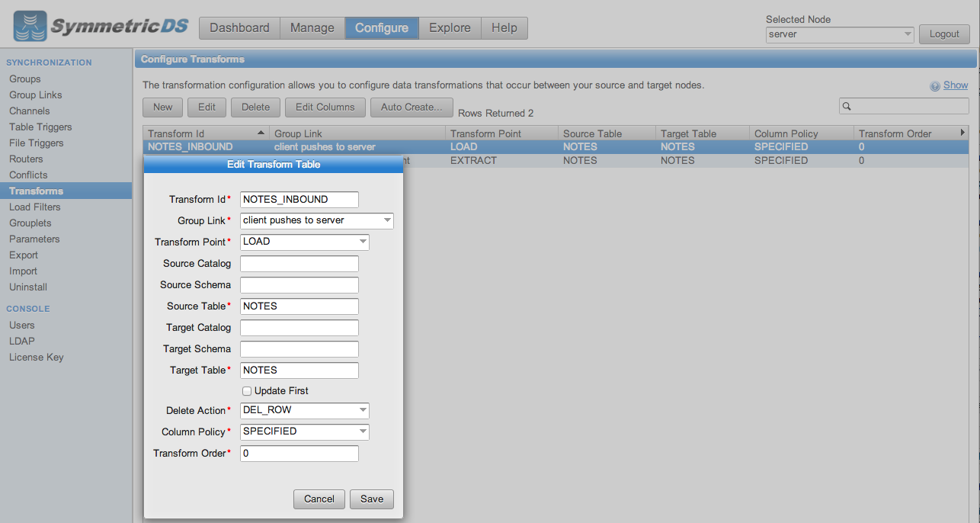Switch to the Dashboard tab
The height and width of the screenshot is (523, 980).
[x=239, y=28]
